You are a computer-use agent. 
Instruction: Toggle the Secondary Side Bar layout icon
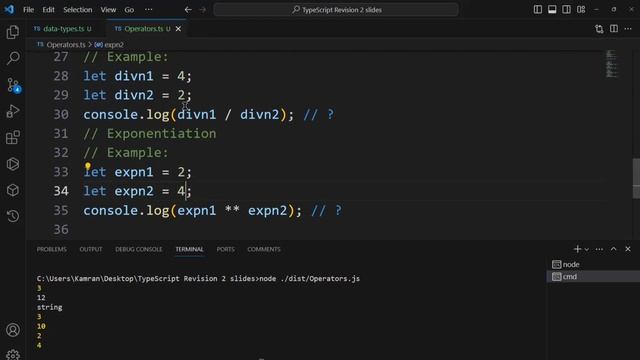tap(567, 9)
